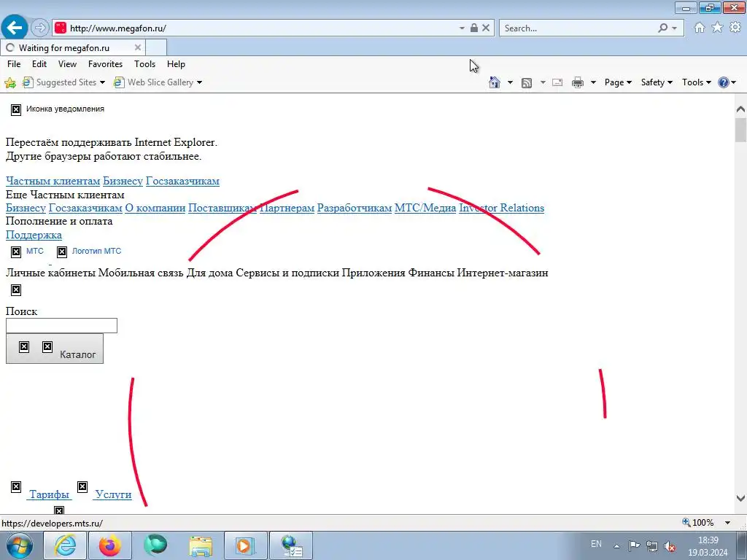Screen dimensions: 747x560
Task: Open the Home icon at top right
Action: pos(700,28)
